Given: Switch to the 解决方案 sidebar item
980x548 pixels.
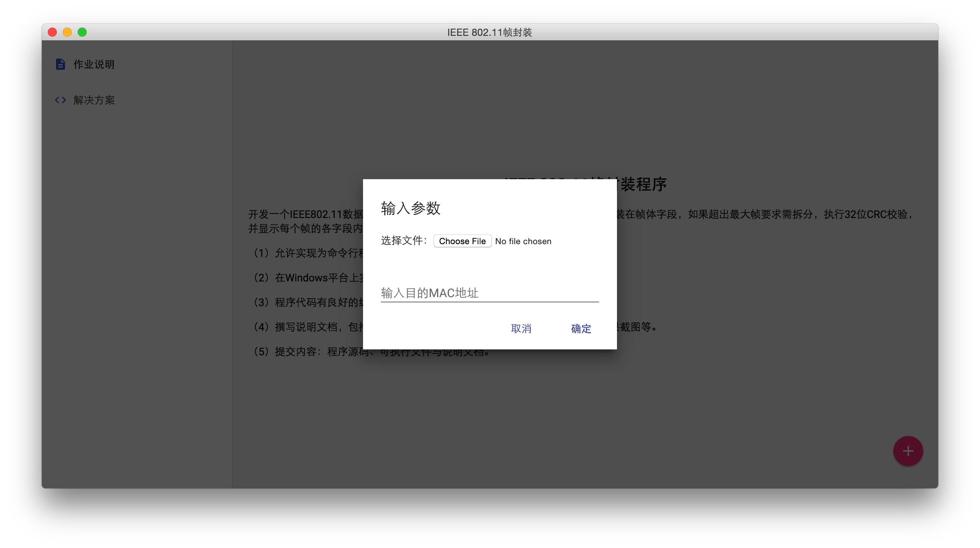Looking at the screenshot, I should point(94,100).
